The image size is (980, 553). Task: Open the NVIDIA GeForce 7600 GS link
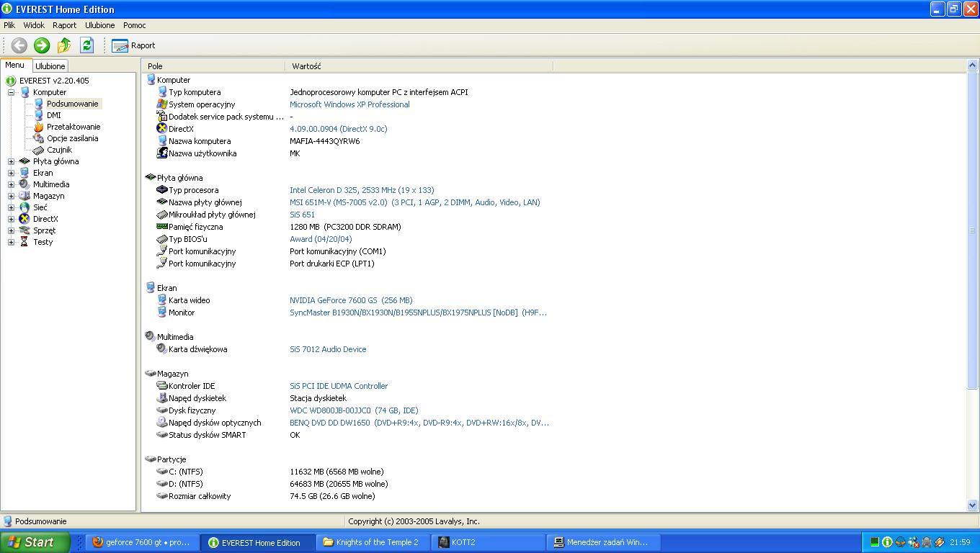pyautogui.click(x=351, y=300)
